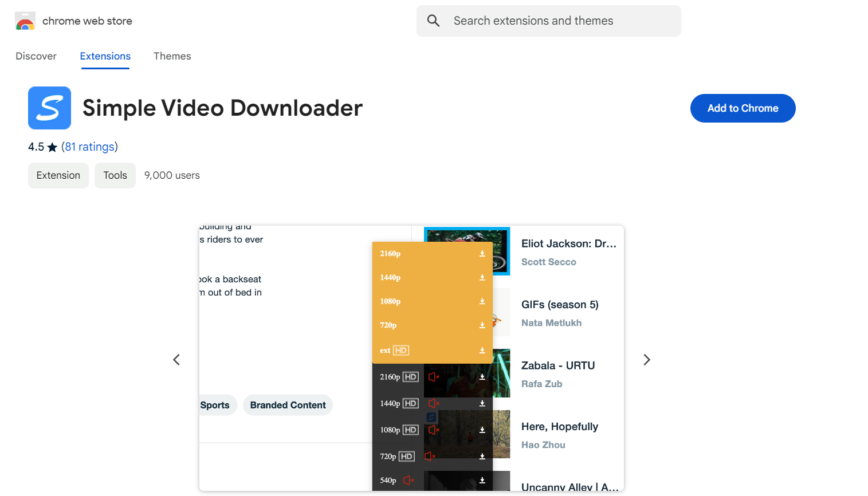This screenshot has width=868, height=496.
Task: Click muted speaker icon in 540p row
Action: click(x=409, y=481)
